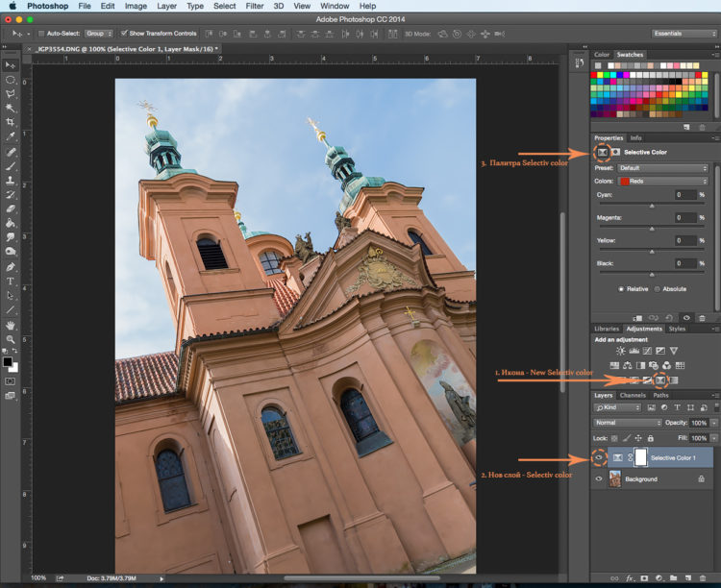Image resolution: width=721 pixels, height=588 pixels.
Task: Select the Absolute radio option
Action: coord(659,288)
